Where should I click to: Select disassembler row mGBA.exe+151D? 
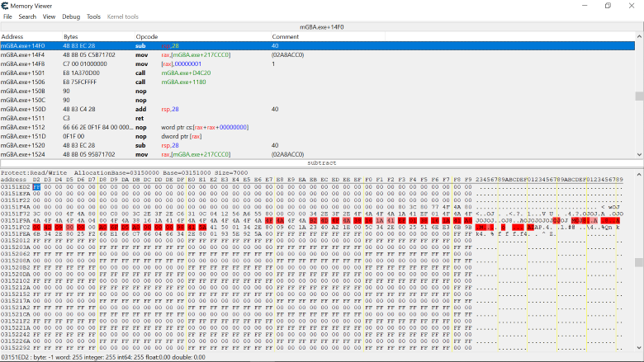[x=318, y=136]
